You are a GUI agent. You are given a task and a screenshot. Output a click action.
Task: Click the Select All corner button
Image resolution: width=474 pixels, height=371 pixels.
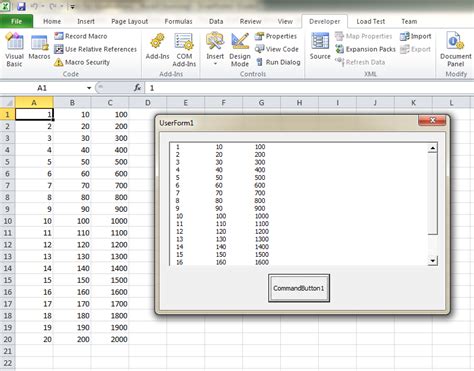(x=7, y=102)
